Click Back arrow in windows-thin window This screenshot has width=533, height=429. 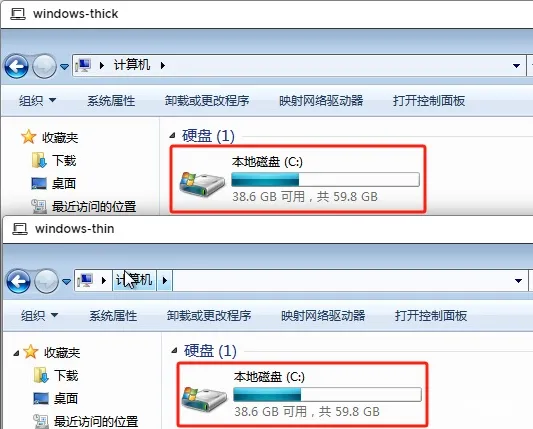click(18, 281)
